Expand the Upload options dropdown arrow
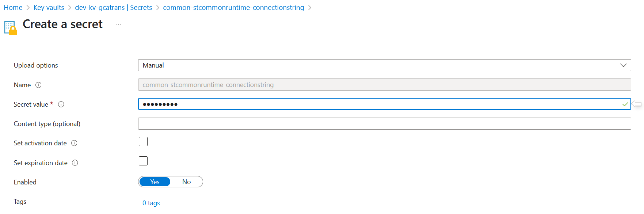Viewport: 644px width, 214px height. 623,65
